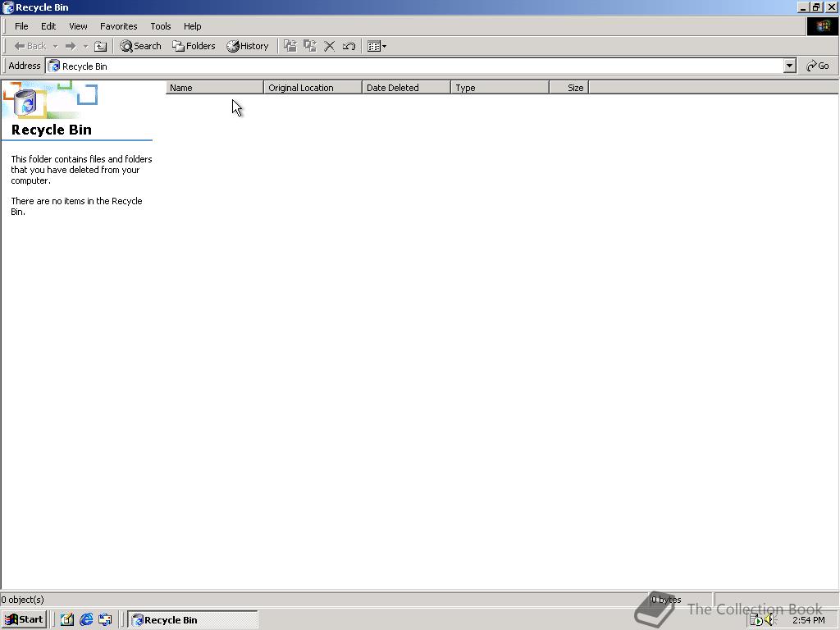Open the Back history dropdown arrow
The width and height of the screenshot is (840, 630).
(x=55, y=46)
